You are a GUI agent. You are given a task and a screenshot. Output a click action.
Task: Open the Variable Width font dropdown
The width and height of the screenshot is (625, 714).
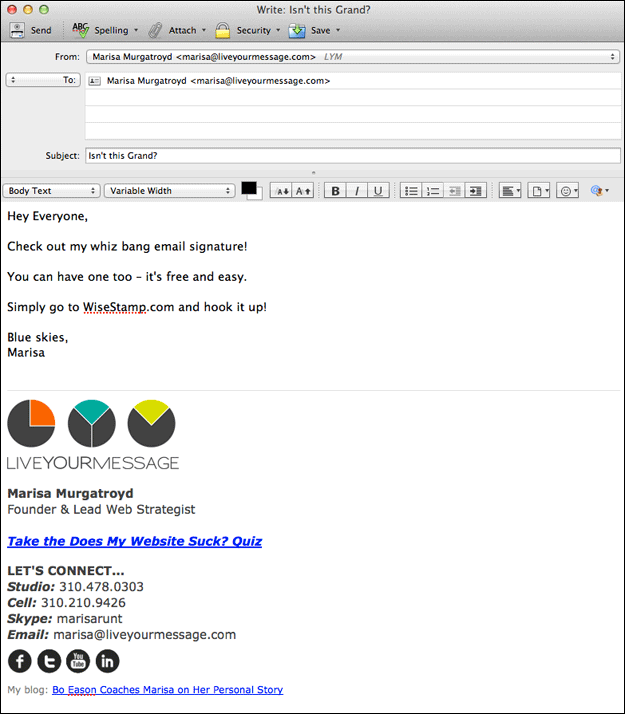click(x=169, y=191)
